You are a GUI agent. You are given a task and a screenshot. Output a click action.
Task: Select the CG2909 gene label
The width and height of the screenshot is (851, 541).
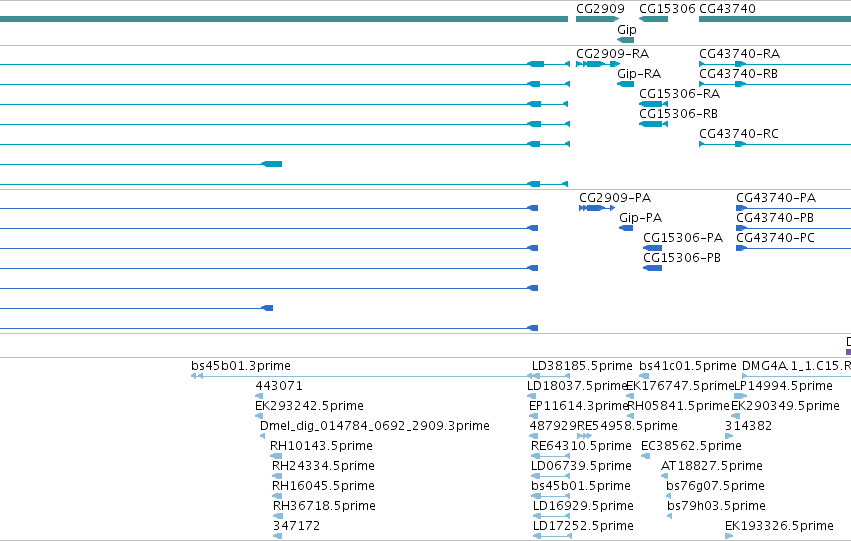(x=600, y=9)
